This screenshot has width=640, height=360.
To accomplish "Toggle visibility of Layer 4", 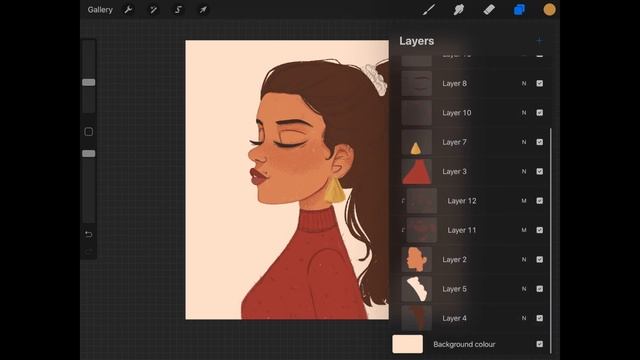I will 540,318.
